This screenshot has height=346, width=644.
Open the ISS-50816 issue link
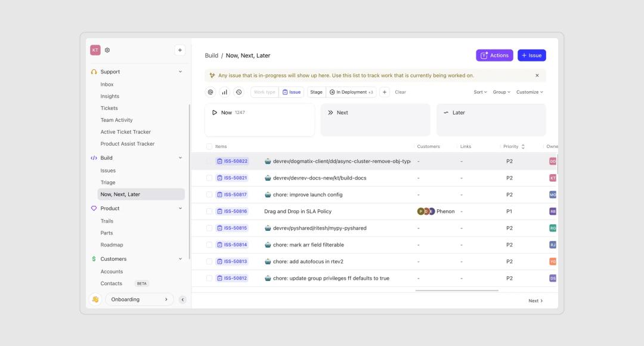[231, 211]
